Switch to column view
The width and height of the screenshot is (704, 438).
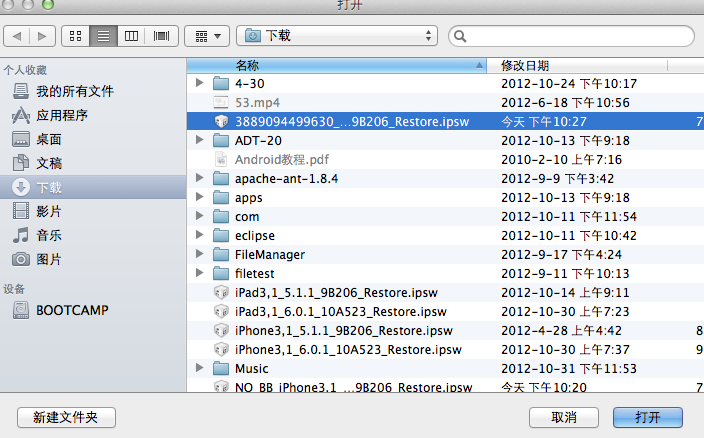pos(131,36)
